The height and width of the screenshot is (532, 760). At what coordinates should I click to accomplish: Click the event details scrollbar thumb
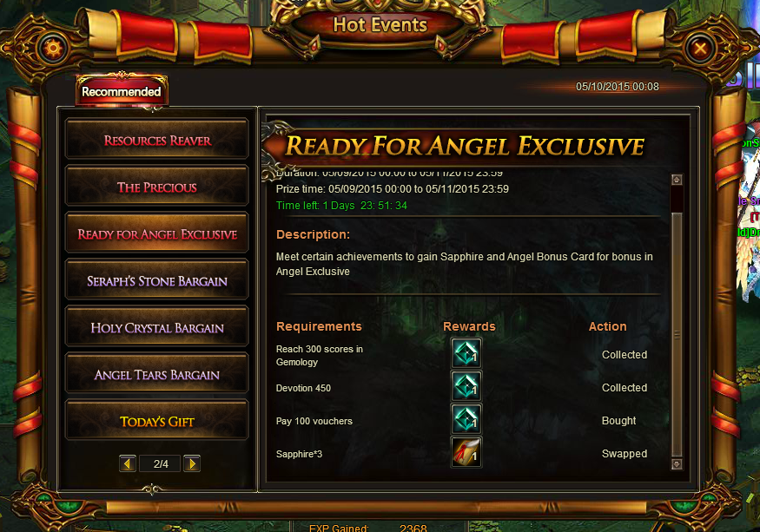[x=677, y=334]
